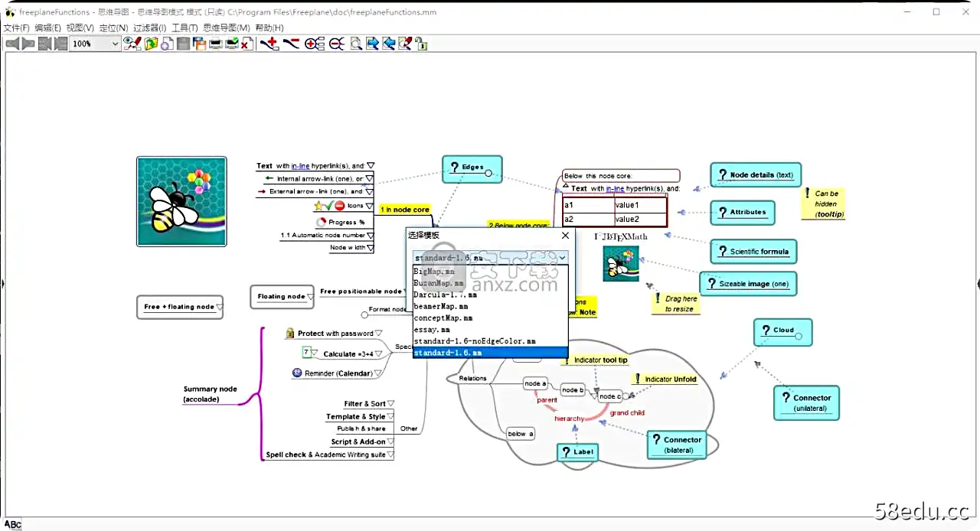Image resolution: width=980 pixels, height=531 pixels.
Task: Open the template combo box arrow in dialog
Action: click(562, 258)
